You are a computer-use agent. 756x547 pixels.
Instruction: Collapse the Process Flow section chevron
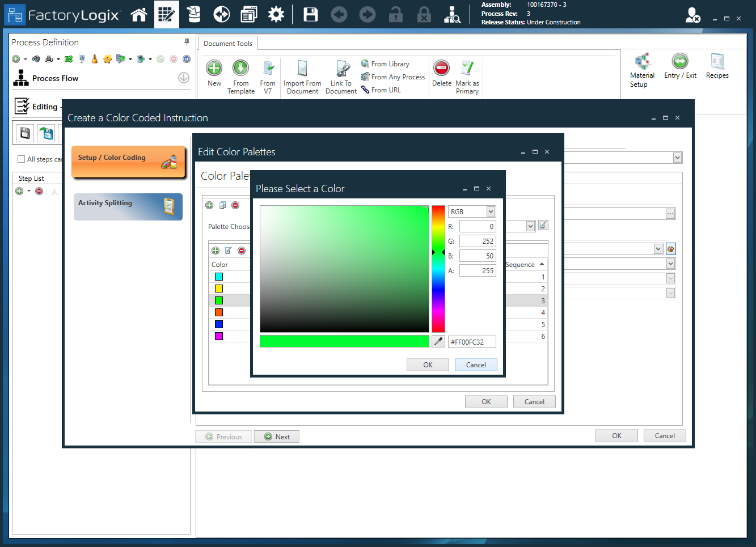click(183, 78)
